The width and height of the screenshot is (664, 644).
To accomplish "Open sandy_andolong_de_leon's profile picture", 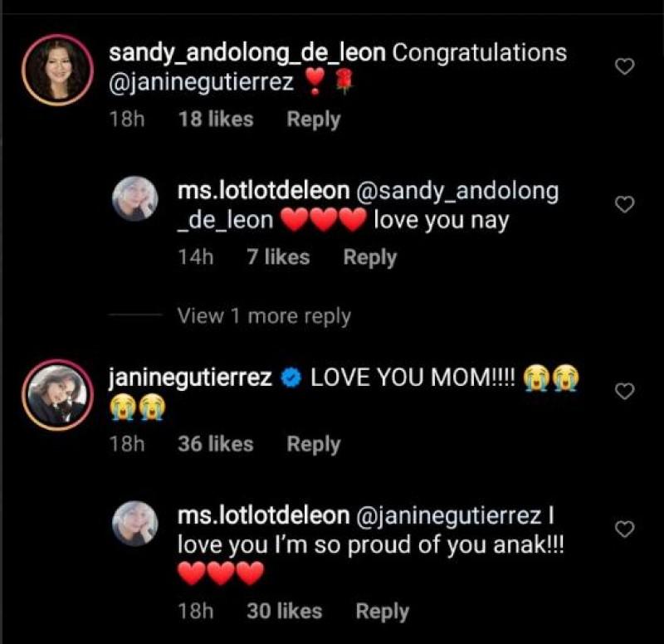I will point(56,69).
